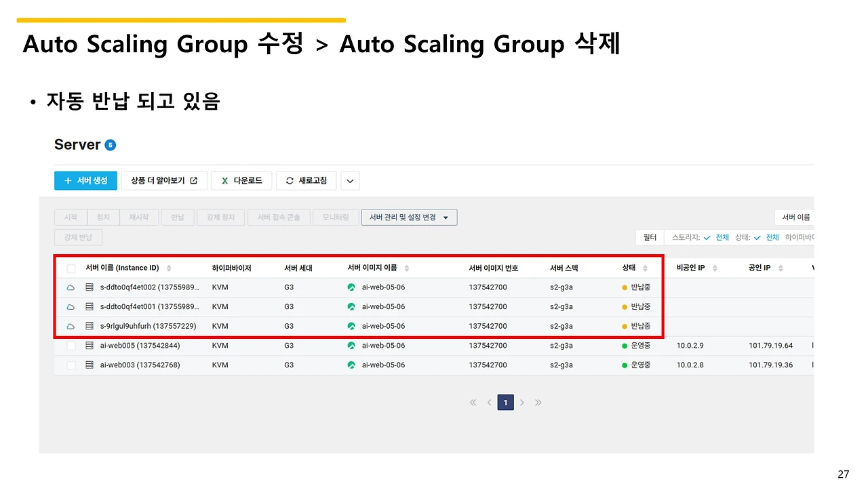Click the 모니터링 button
The height and width of the screenshot is (488, 868).
point(336,218)
